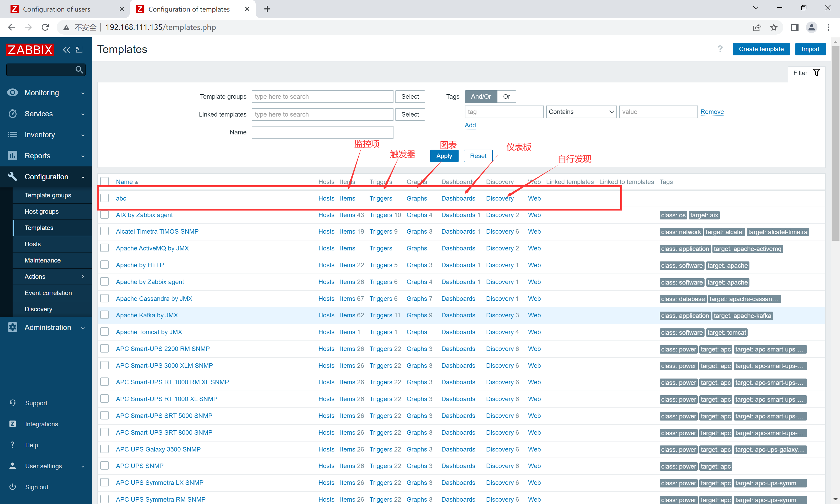Click the Zabbix logo
The height and width of the screenshot is (504, 840).
pos(30,50)
